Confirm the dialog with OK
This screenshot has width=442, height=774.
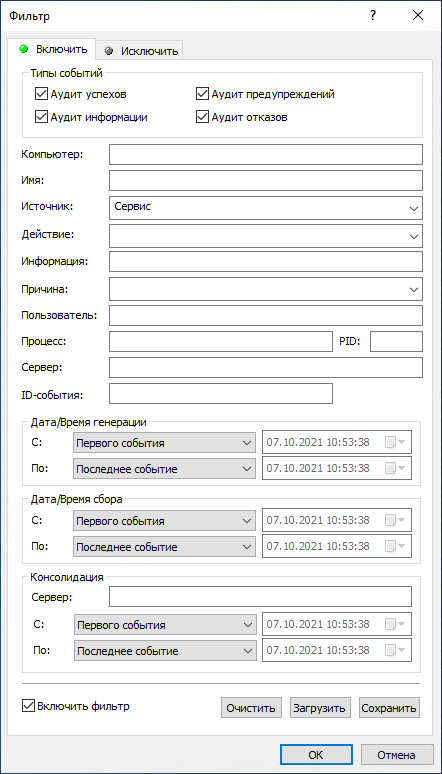click(x=316, y=755)
